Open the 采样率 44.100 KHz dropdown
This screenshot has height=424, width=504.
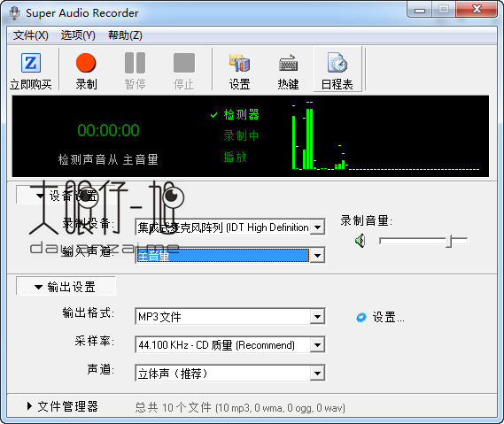[x=230, y=345]
